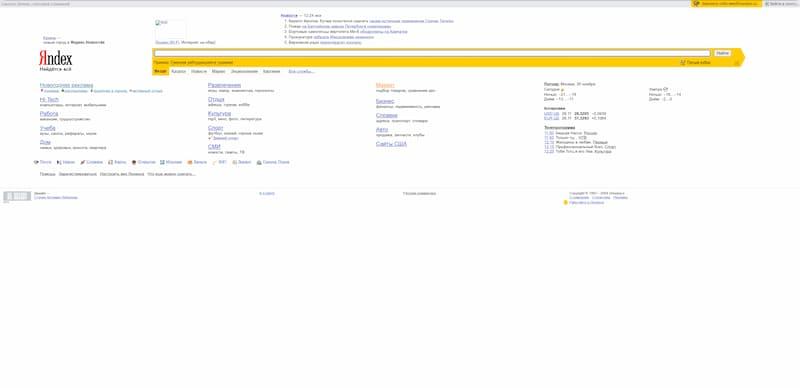The width and height of the screenshot is (800, 388).
Task: Select the Везде search tab
Action: click(x=160, y=71)
